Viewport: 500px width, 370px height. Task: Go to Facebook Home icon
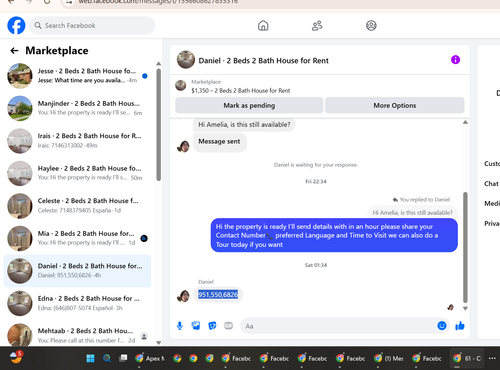tap(263, 25)
